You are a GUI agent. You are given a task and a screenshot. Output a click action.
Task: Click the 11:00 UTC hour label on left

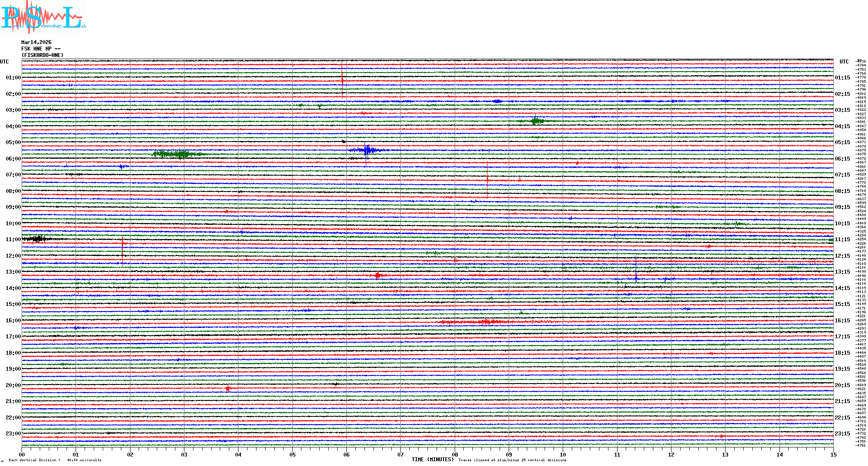13,239
